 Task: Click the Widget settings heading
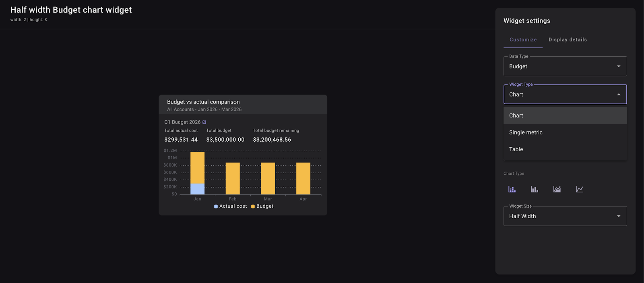[527, 21]
